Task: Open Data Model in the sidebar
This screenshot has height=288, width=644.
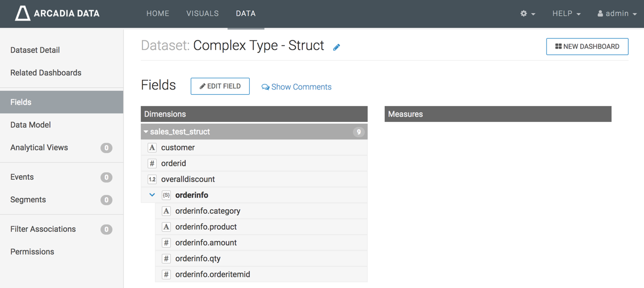Action: [x=31, y=125]
